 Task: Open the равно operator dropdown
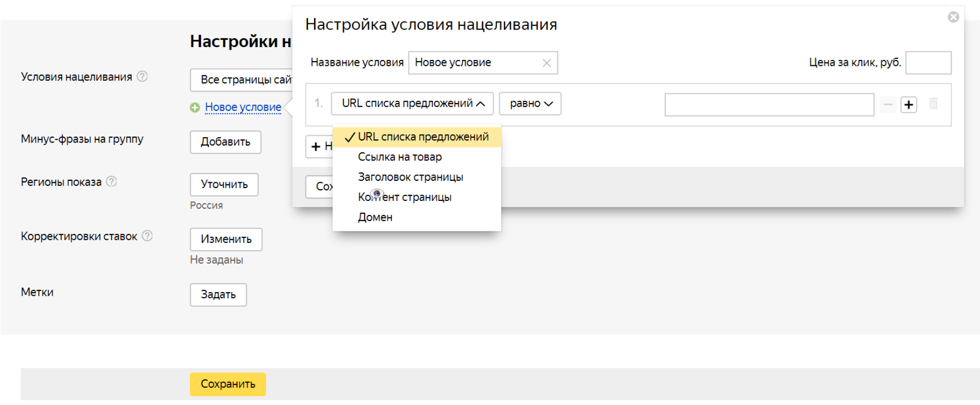pyautogui.click(x=530, y=104)
